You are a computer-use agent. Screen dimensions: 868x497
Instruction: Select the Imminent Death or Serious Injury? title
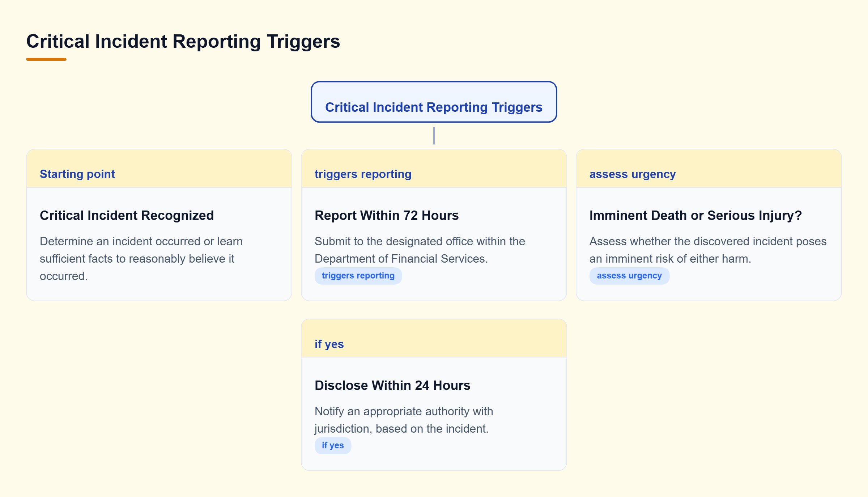[x=695, y=215]
